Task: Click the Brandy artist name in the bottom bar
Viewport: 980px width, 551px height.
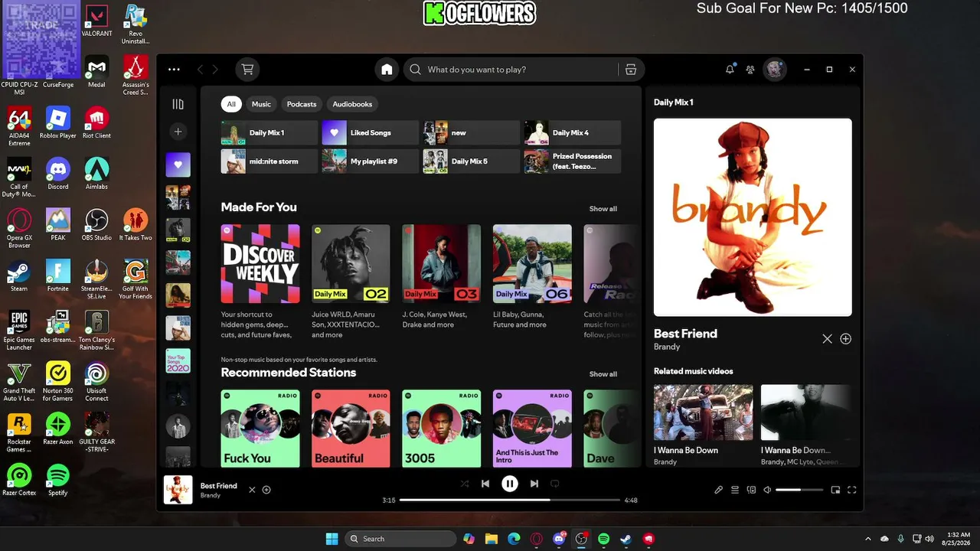Action: [x=211, y=496]
